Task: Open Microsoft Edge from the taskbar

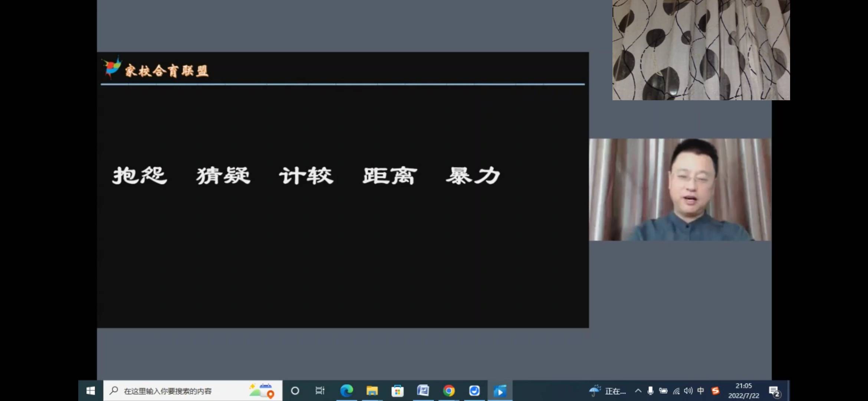Action: 347,391
